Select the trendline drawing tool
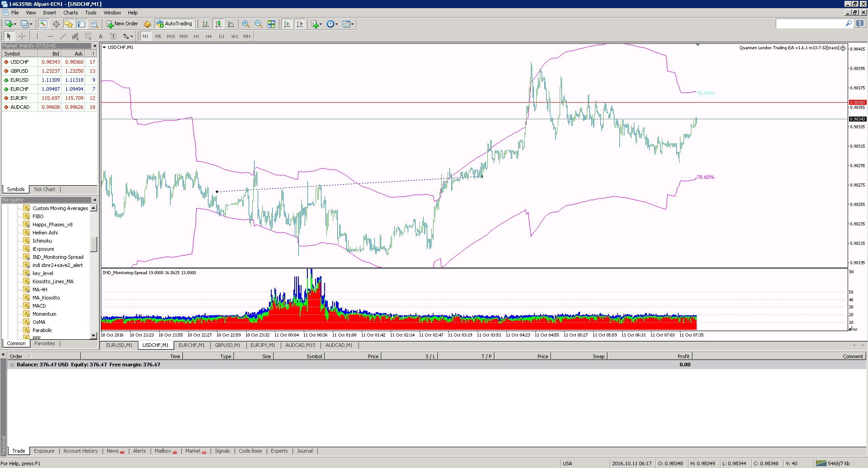The image size is (868, 468). 62,36
